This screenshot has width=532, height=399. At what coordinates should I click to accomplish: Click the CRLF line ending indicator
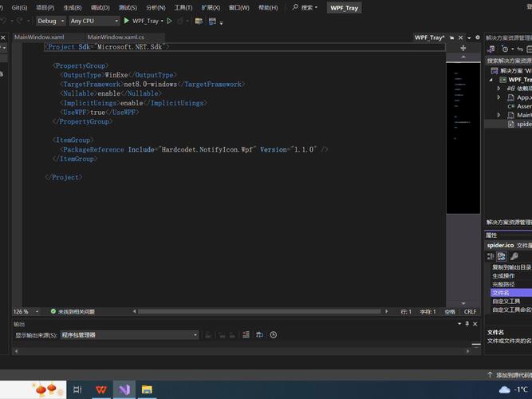click(470, 311)
